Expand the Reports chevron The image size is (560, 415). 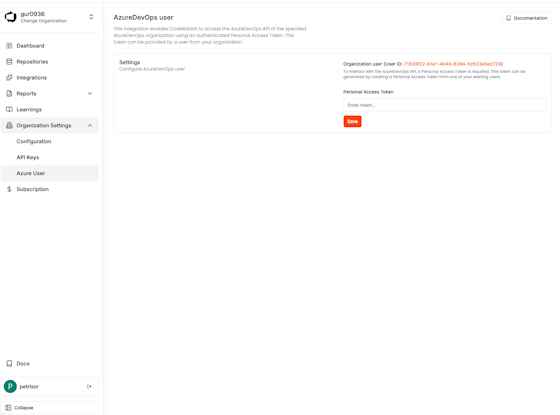point(90,94)
